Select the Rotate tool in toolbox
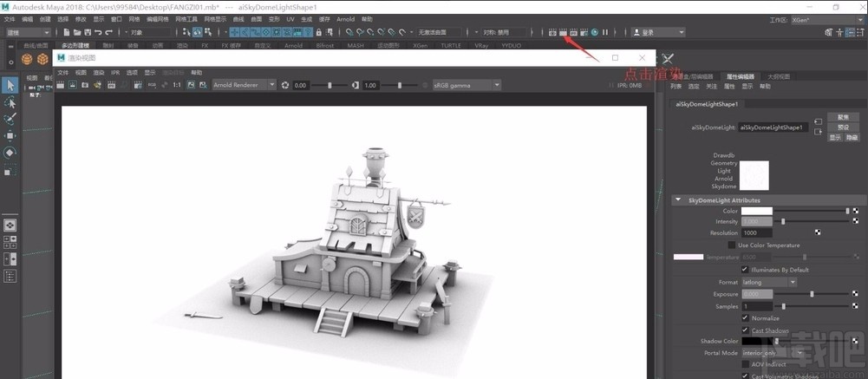The image size is (868, 379). 10,153
